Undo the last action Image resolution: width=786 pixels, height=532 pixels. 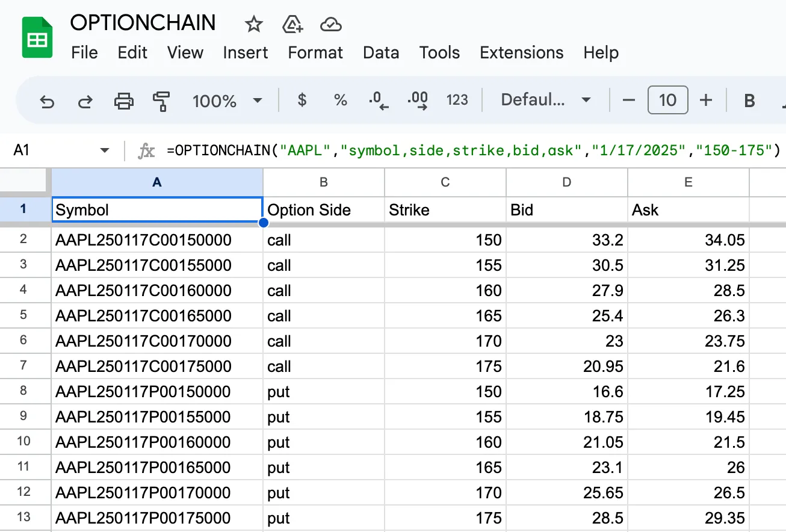pos(47,101)
